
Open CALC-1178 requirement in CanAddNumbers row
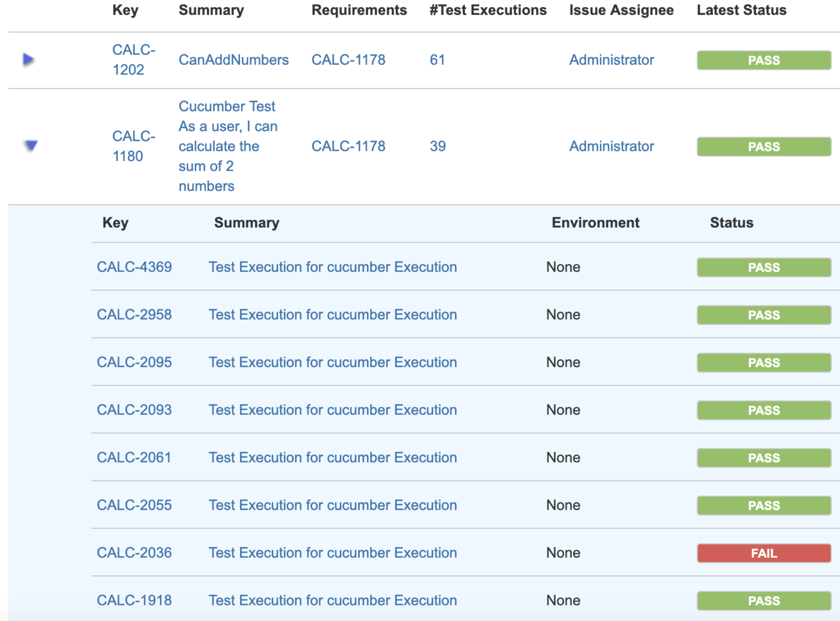[348, 59]
